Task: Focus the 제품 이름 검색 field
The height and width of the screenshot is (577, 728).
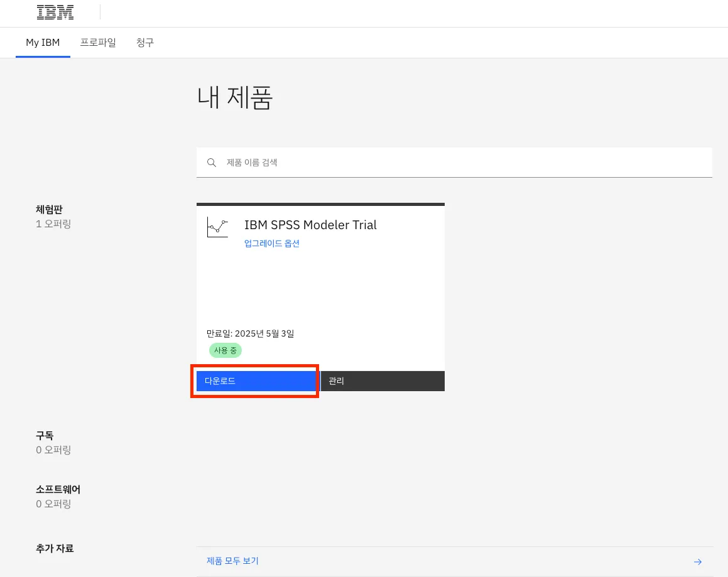Action: coord(454,163)
